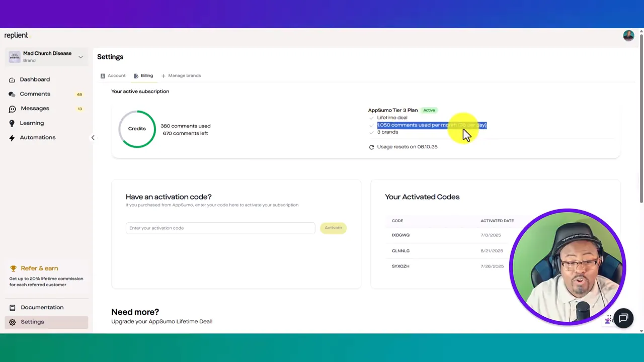Click the highlighted comments per month line
The width and height of the screenshot is (644, 362).
pos(432,125)
